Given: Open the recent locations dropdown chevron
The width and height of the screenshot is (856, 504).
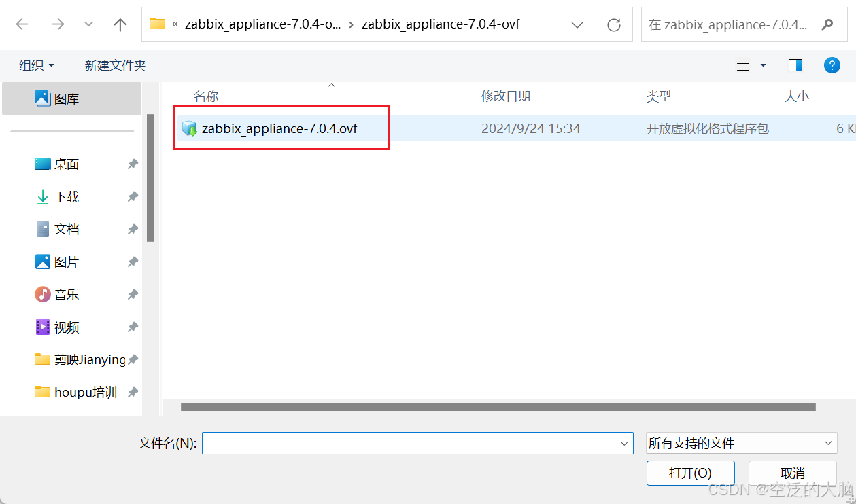Looking at the screenshot, I should (x=88, y=24).
